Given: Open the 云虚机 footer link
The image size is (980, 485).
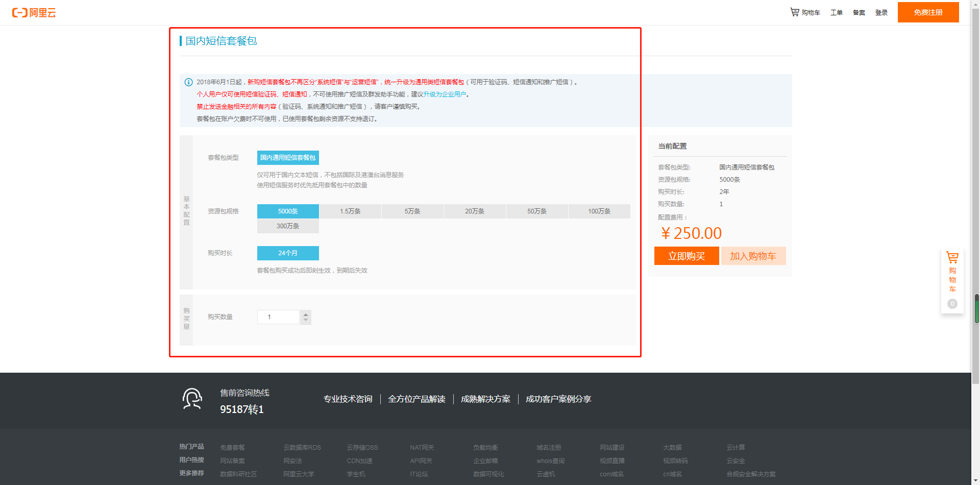Looking at the screenshot, I should click(x=546, y=474).
